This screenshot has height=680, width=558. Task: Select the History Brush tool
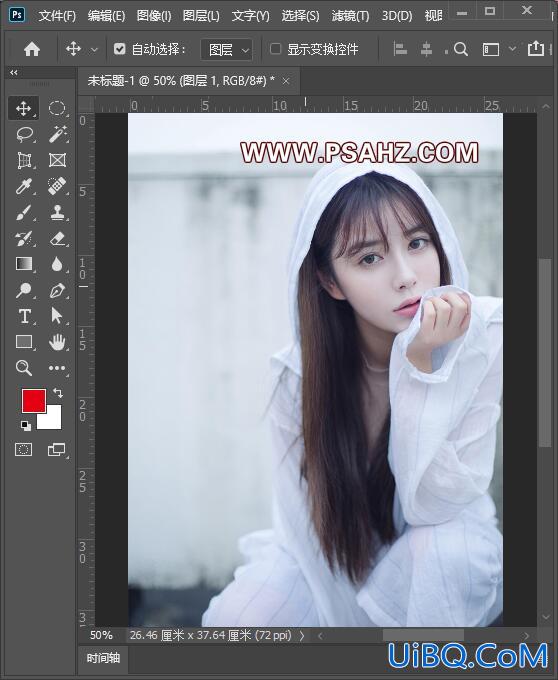(x=24, y=239)
